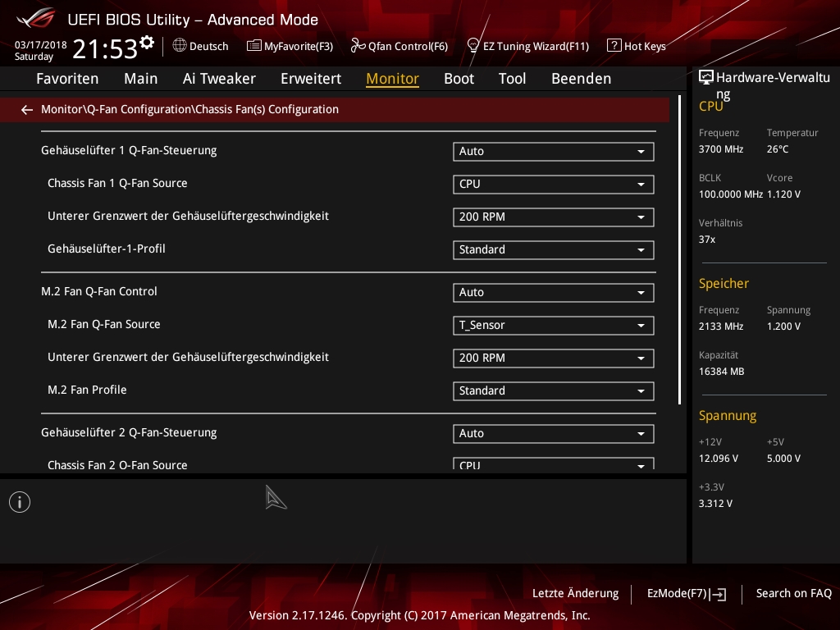Click the Hot Keys question mark icon

pos(614,46)
